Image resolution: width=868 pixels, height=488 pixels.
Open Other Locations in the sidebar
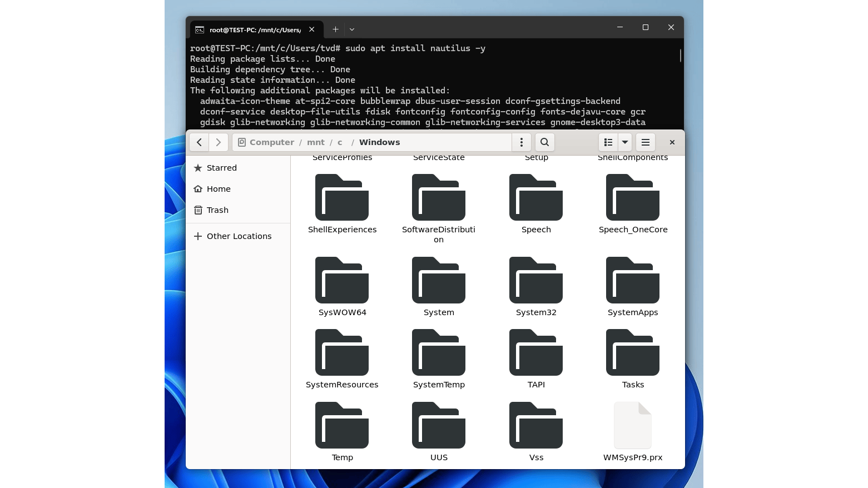(239, 236)
